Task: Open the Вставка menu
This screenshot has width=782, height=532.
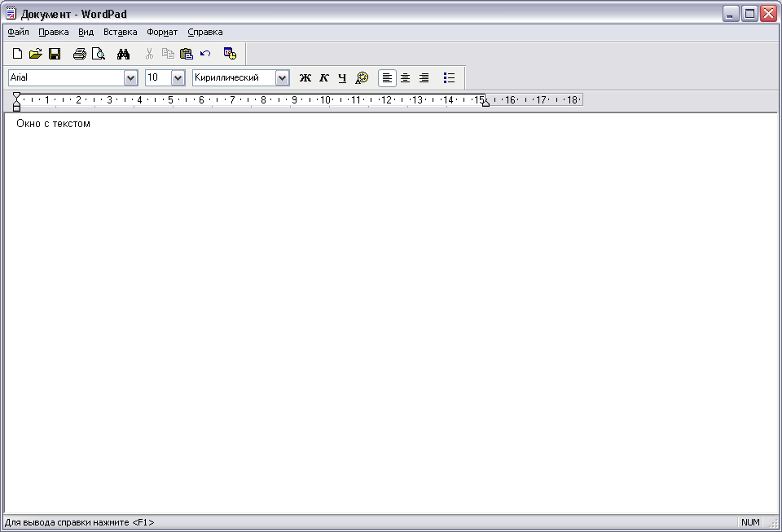Action: pos(121,32)
